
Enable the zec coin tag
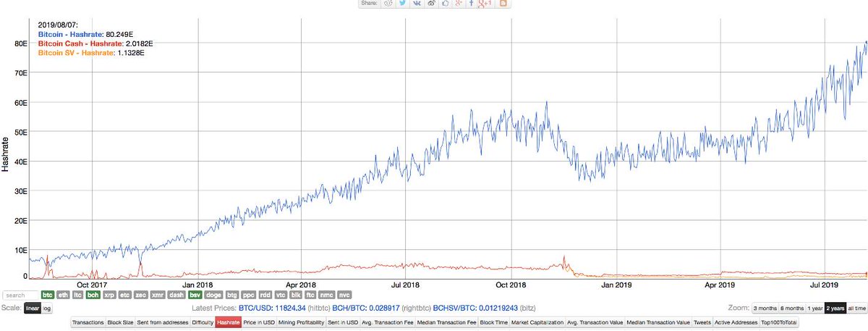pos(141,295)
